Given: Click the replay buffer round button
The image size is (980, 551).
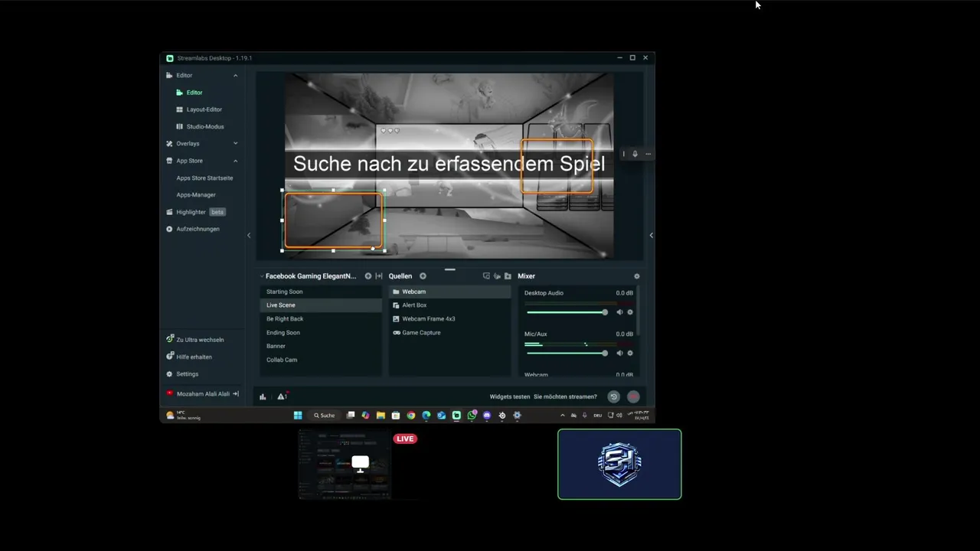Looking at the screenshot, I should coord(613,396).
